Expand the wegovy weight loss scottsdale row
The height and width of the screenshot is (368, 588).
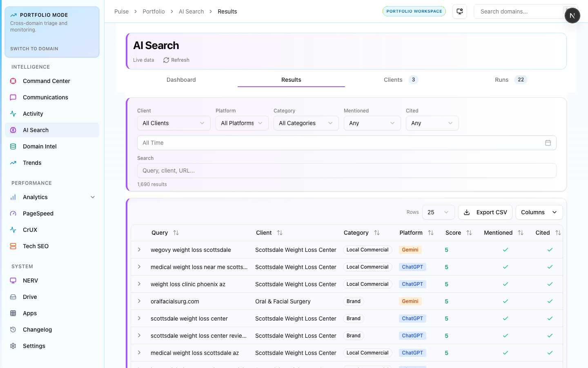pos(139,250)
